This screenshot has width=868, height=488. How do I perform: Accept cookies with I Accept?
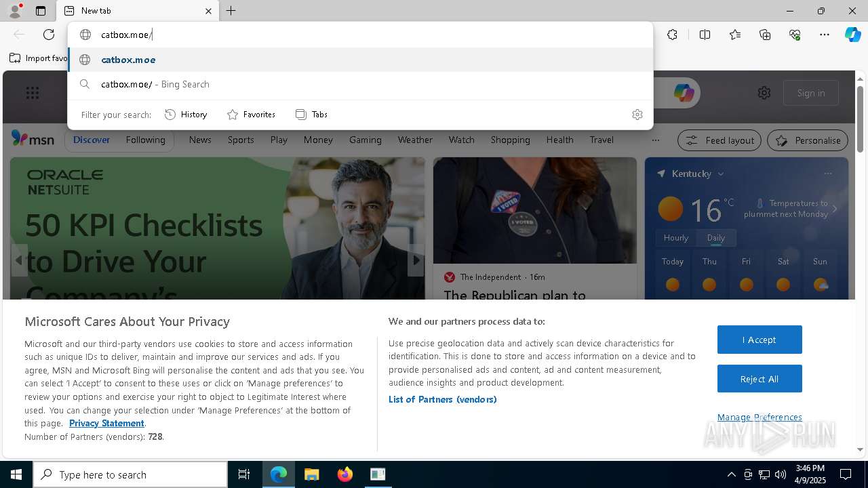759,340
